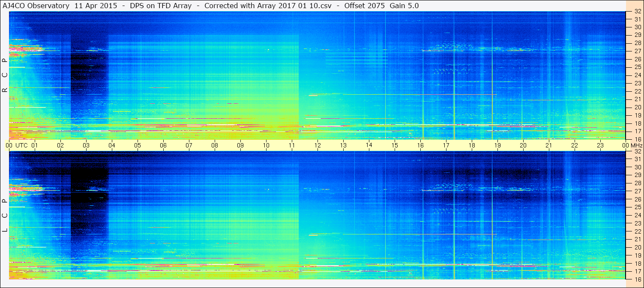Image resolution: width=644 pixels, height=288 pixels.
Task: Select the 18 hour marker
Action: (x=472, y=145)
